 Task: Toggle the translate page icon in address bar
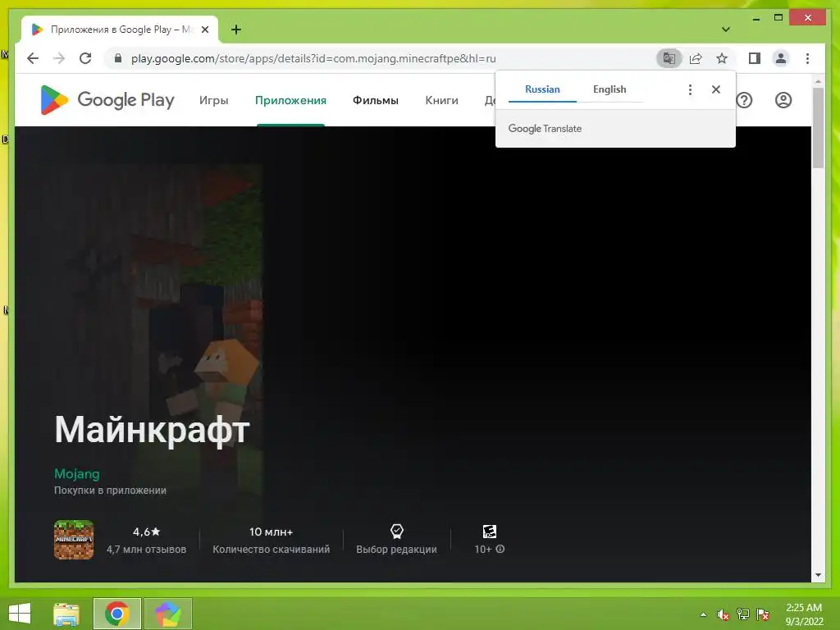[669, 58]
